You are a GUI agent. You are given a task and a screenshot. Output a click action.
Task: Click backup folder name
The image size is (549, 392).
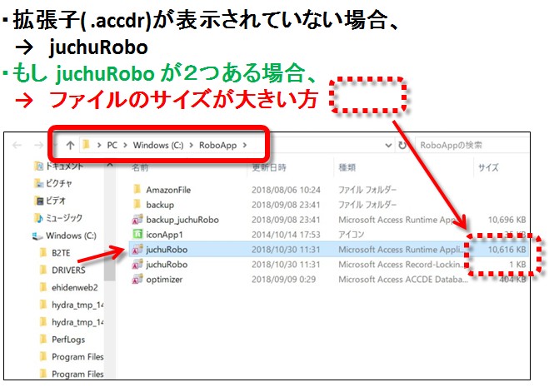pyautogui.click(x=160, y=205)
